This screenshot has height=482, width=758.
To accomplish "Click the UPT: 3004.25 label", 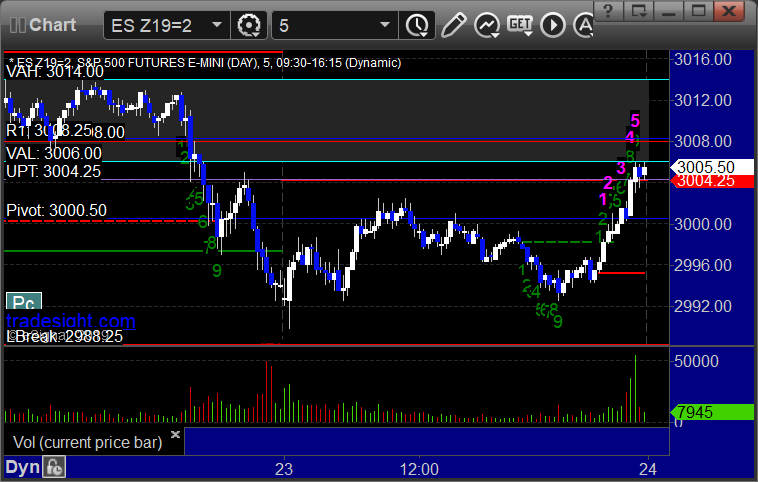I will tap(53, 172).
